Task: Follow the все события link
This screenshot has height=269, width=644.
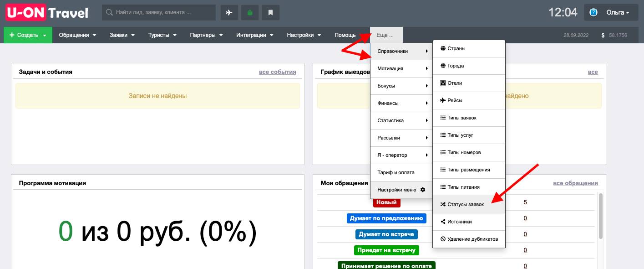Action: [x=277, y=72]
